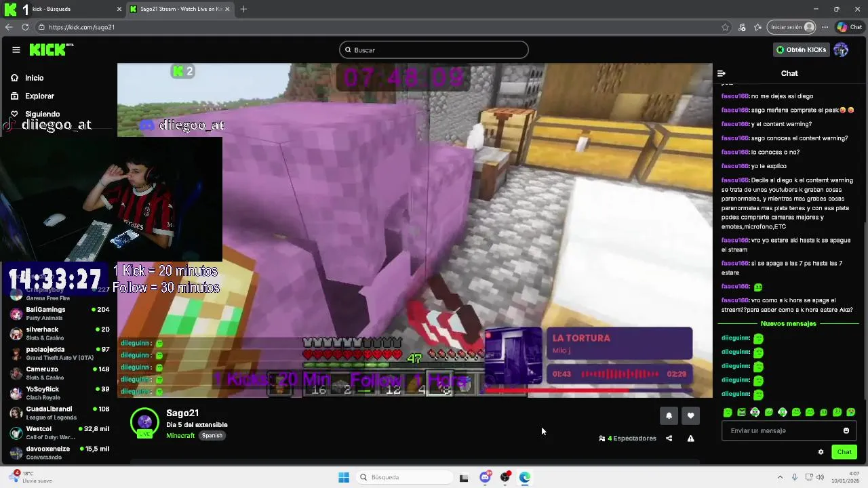Open browser media control music icon
The height and width of the screenshot is (488, 868).
pyautogui.click(x=742, y=27)
